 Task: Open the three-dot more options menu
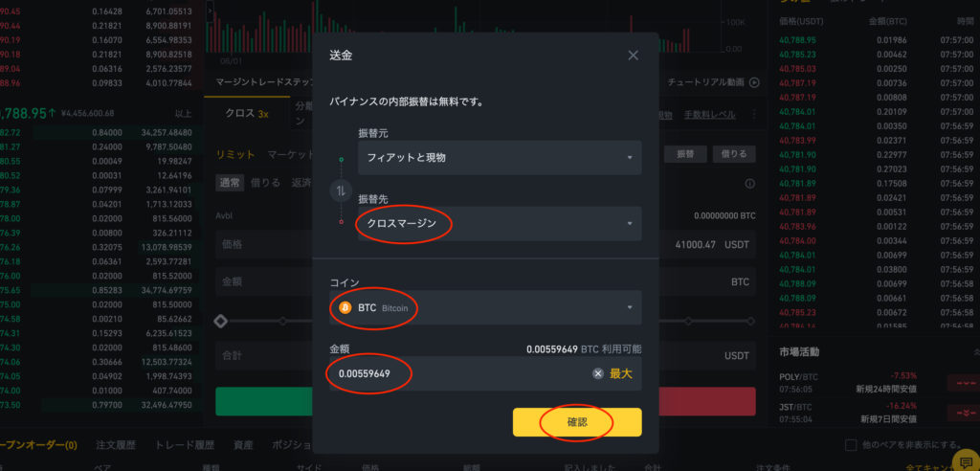click(754, 115)
